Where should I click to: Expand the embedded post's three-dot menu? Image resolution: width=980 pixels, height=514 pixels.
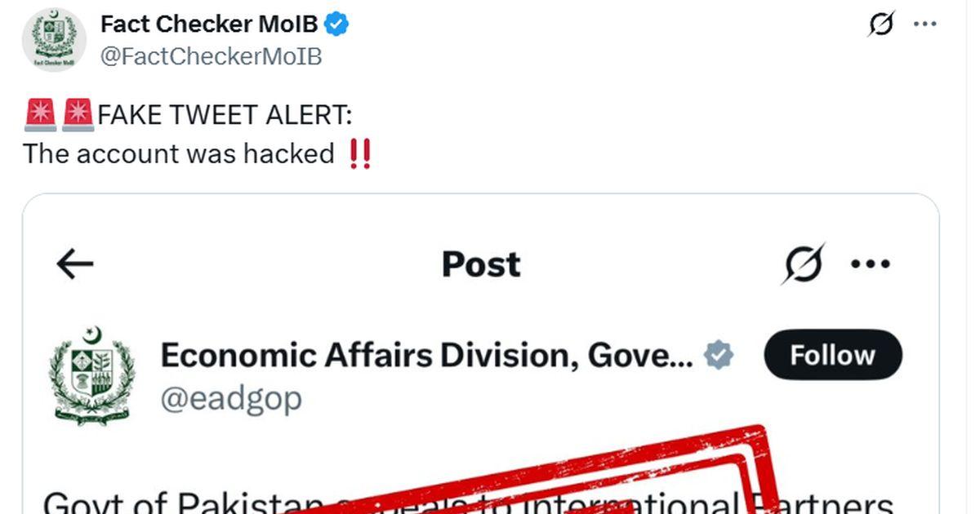(x=871, y=264)
